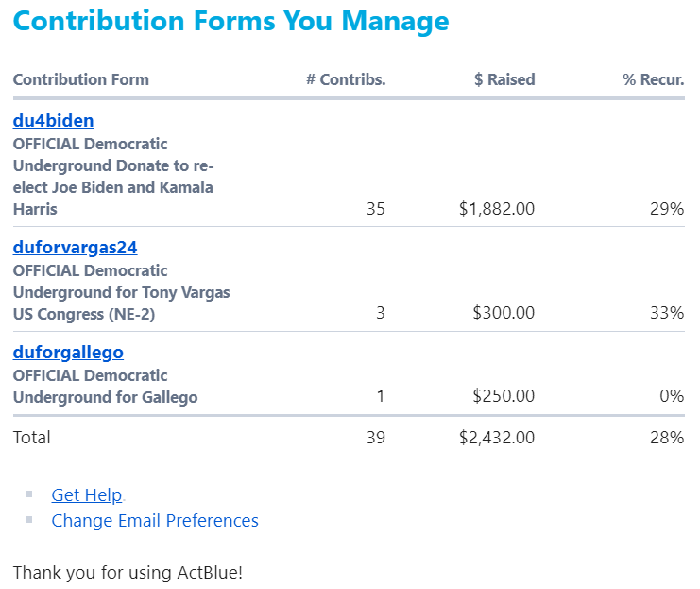Viewport: 700px width, 589px height.
Task: Click the Total row label
Action: [32, 438]
